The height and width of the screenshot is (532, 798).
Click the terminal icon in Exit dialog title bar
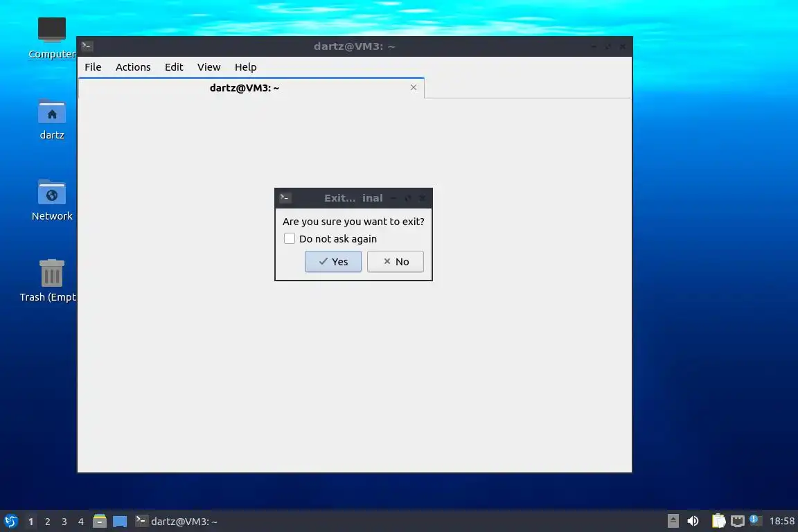point(285,198)
